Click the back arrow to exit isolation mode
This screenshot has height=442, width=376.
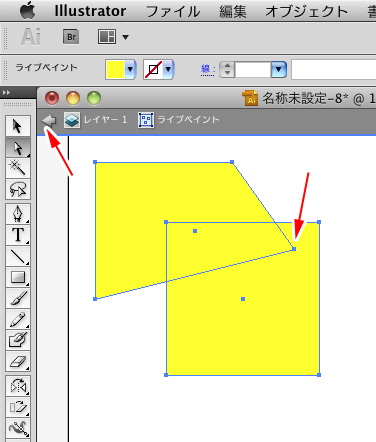point(49,120)
